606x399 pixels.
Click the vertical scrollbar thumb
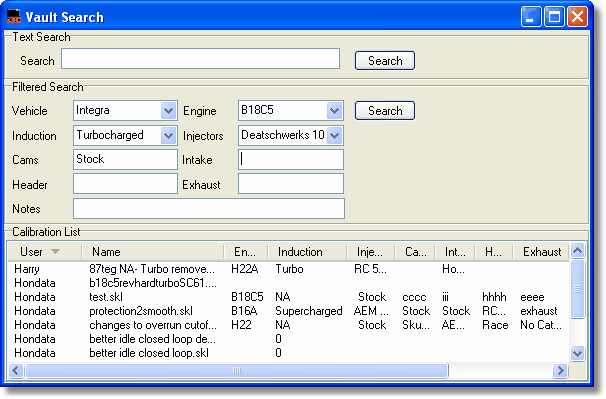(577, 288)
